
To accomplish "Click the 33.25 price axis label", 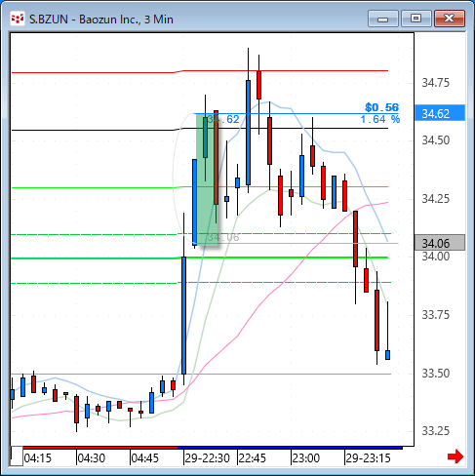I will [435, 431].
